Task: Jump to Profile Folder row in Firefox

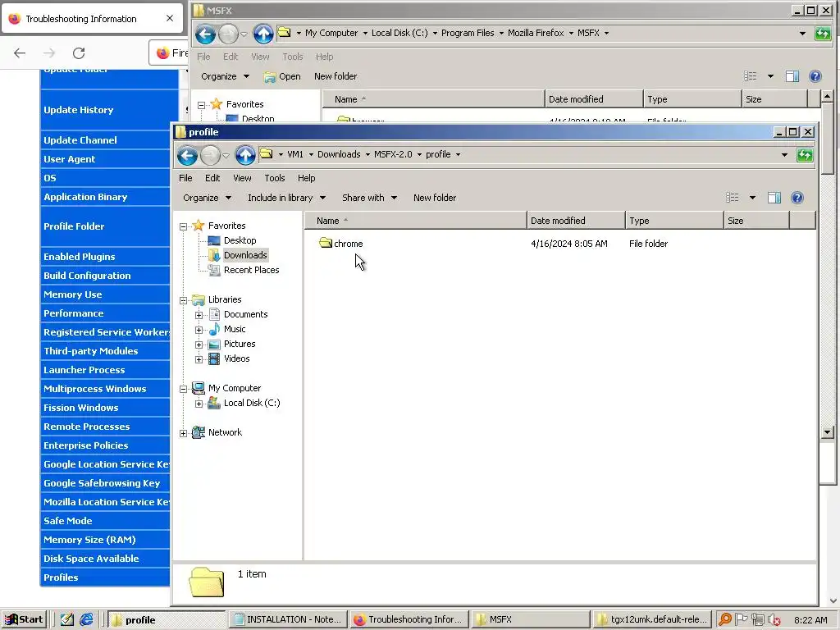Action: [x=106, y=226]
